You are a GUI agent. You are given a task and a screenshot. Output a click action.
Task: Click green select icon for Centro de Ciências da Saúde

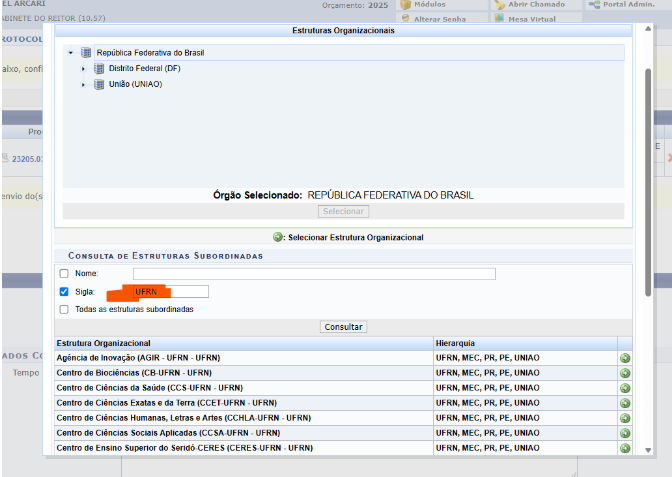625,388
